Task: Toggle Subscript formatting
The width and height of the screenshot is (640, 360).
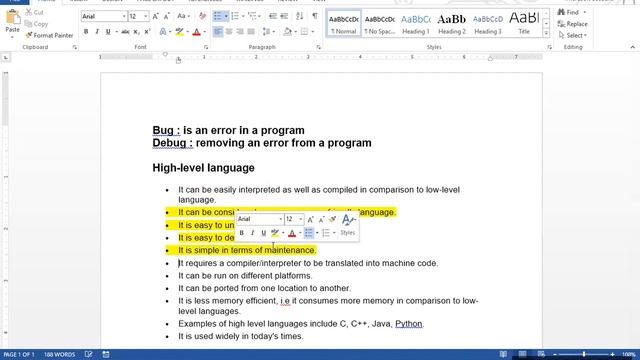Action: click(136, 31)
